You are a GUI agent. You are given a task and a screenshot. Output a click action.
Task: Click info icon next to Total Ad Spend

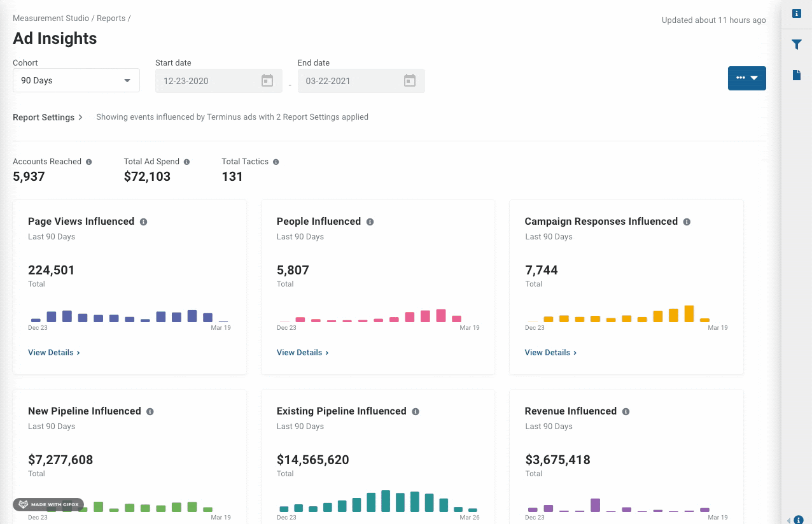tap(187, 162)
